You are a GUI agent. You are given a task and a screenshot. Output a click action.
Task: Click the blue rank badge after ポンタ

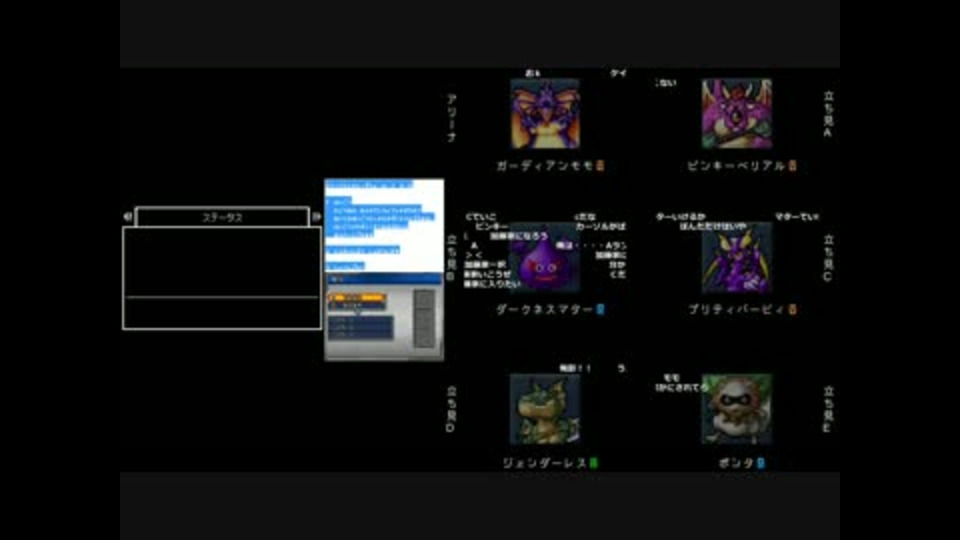point(760,463)
